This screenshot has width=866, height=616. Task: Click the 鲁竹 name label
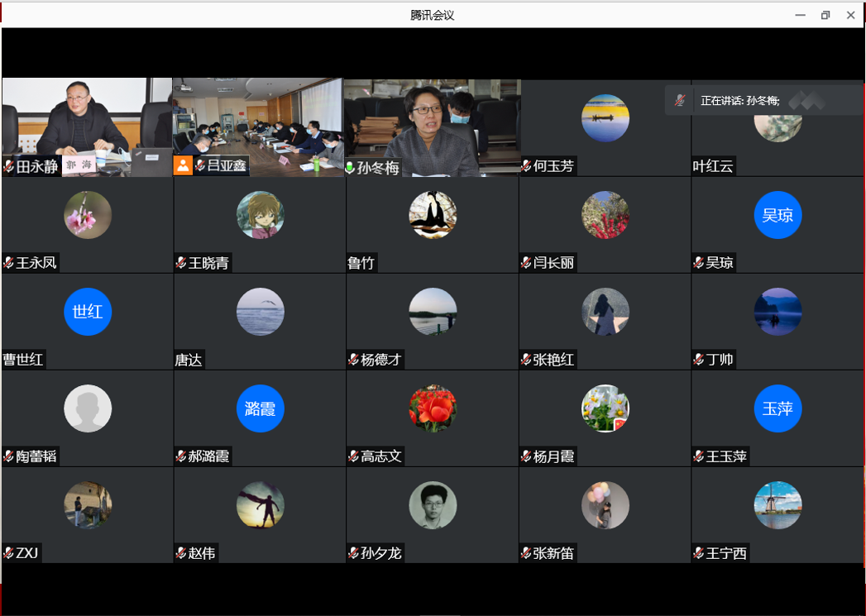[361, 264]
